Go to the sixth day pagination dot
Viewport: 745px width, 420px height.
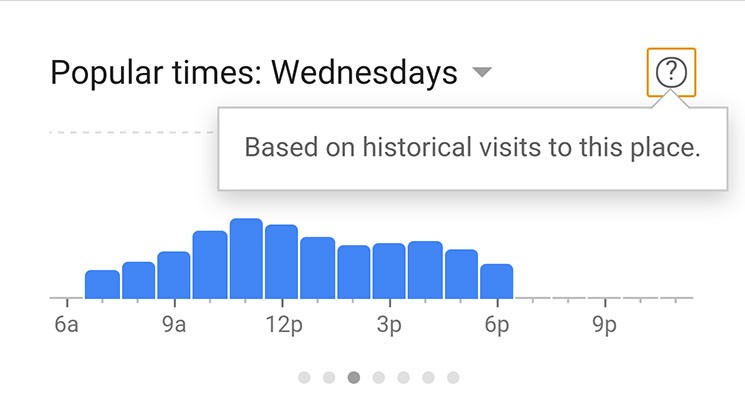coord(428,378)
